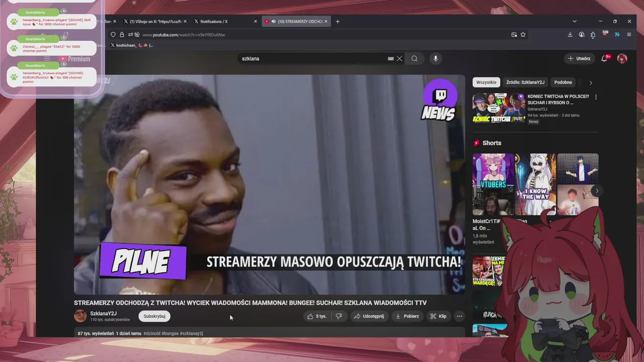The image size is (644, 362).
Task: Click the red extension icon with 128 badge
Action: (605, 34)
